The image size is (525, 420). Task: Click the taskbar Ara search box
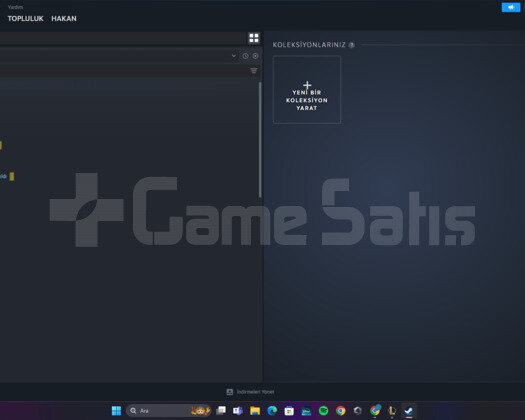click(x=169, y=411)
